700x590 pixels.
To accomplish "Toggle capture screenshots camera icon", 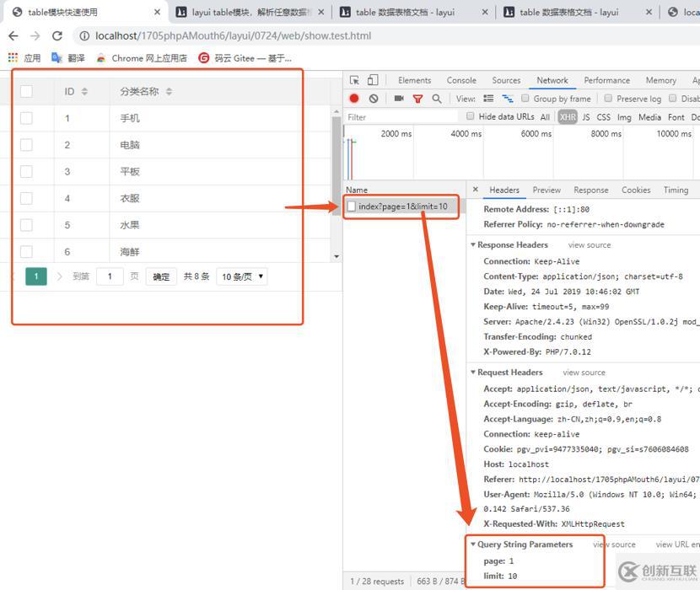I will click(399, 99).
